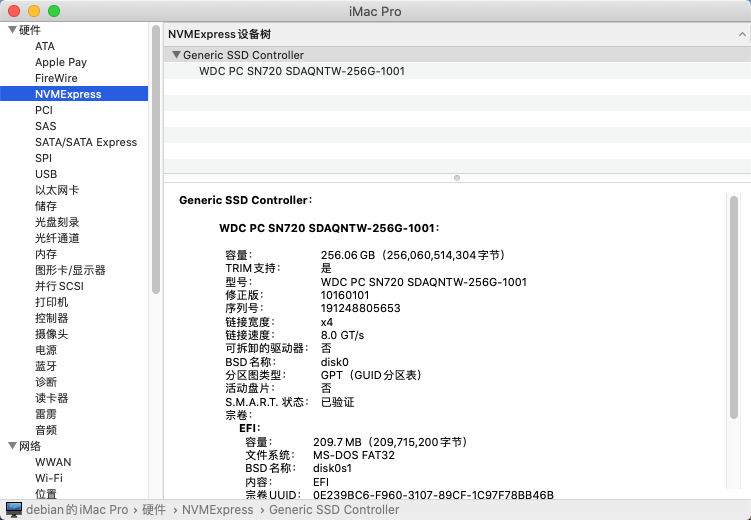Click the revision value 10160101
This screenshot has width=751, height=520.
click(x=345, y=295)
